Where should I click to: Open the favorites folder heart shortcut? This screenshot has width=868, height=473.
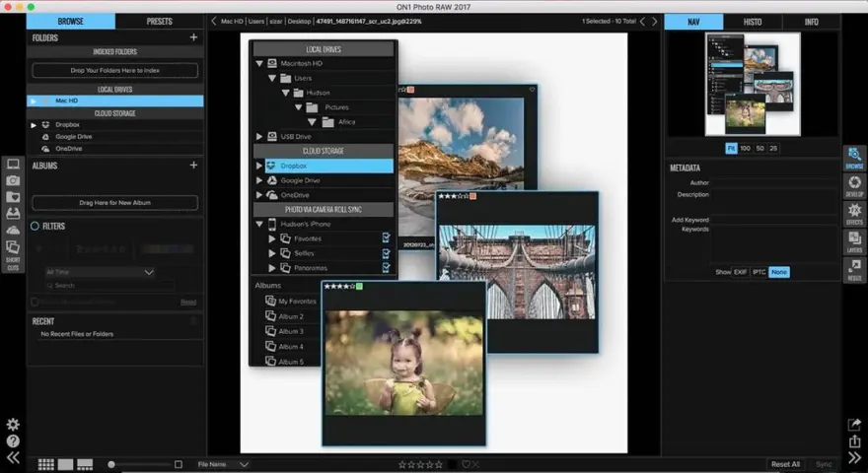point(13,197)
